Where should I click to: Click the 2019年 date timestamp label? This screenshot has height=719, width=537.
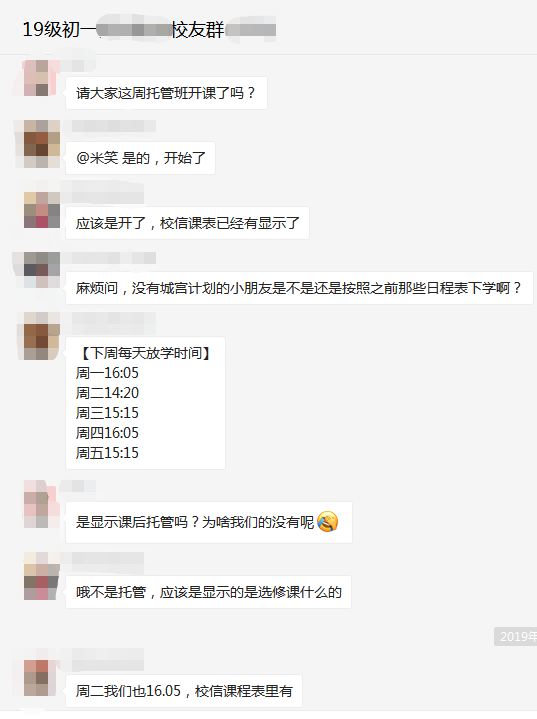coord(516,636)
